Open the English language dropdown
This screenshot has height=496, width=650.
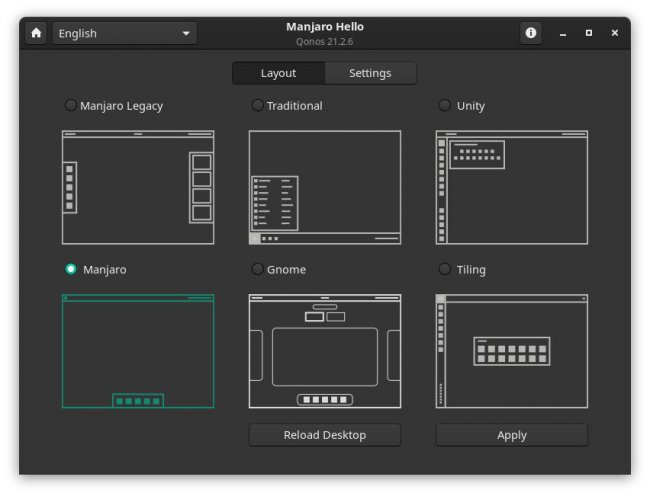coord(125,33)
